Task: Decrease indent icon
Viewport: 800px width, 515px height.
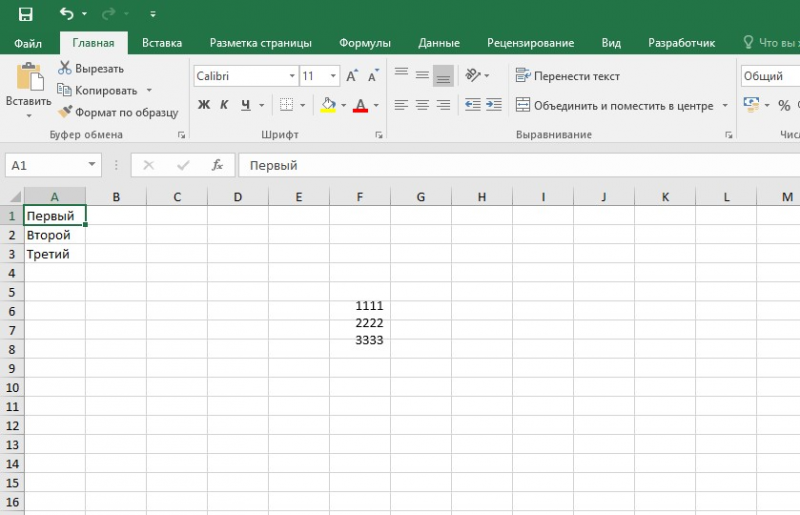Action: (472, 105)
